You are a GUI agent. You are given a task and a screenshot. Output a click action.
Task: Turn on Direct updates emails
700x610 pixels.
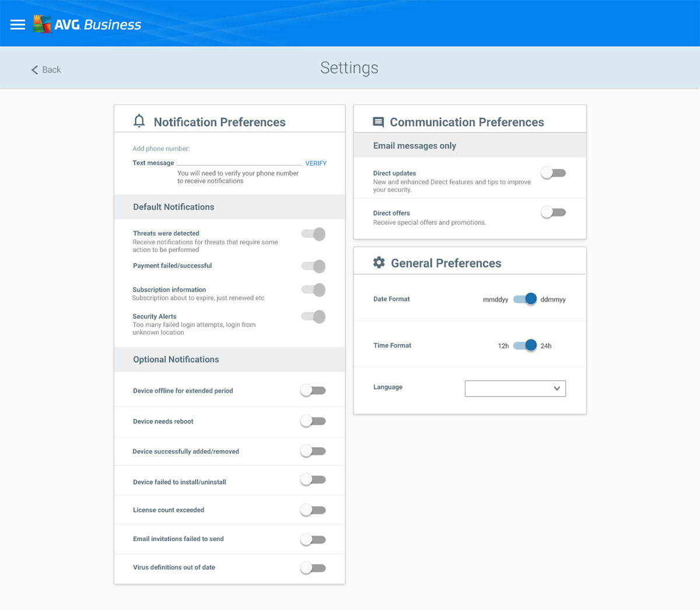coord(553,173)
